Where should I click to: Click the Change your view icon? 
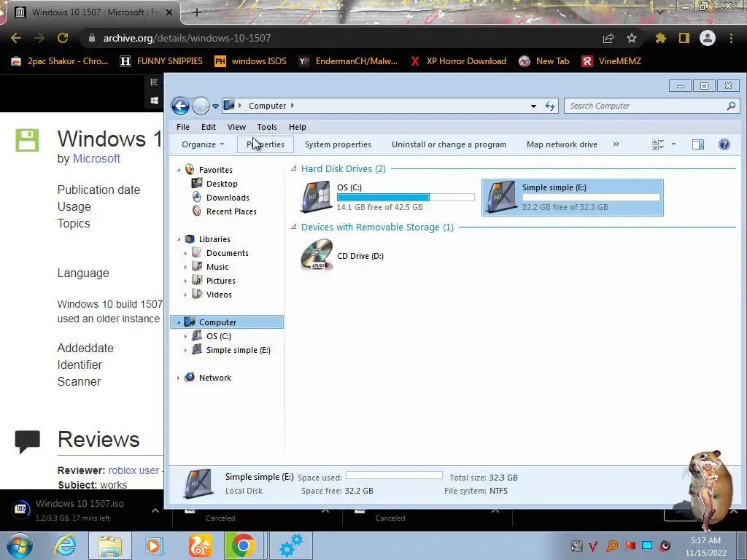[x=658, y=144]
